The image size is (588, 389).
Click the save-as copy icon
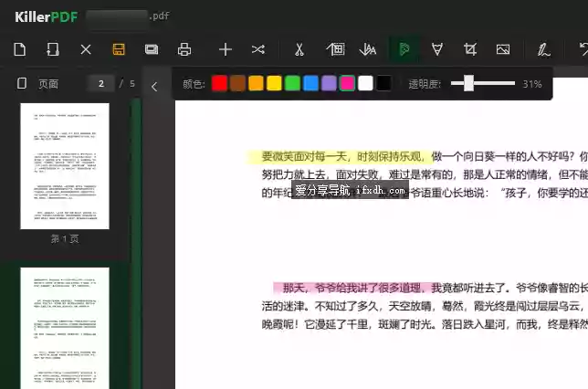click(152, 49)
